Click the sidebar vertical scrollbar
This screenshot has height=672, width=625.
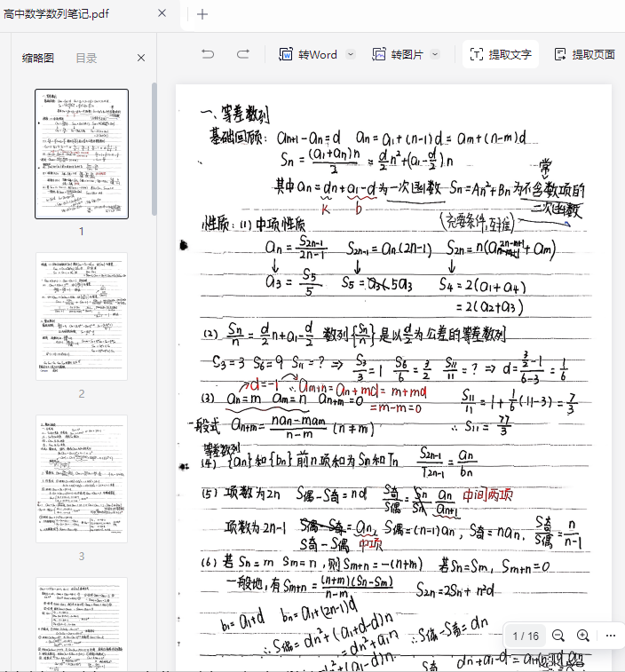tap(154, 151)
